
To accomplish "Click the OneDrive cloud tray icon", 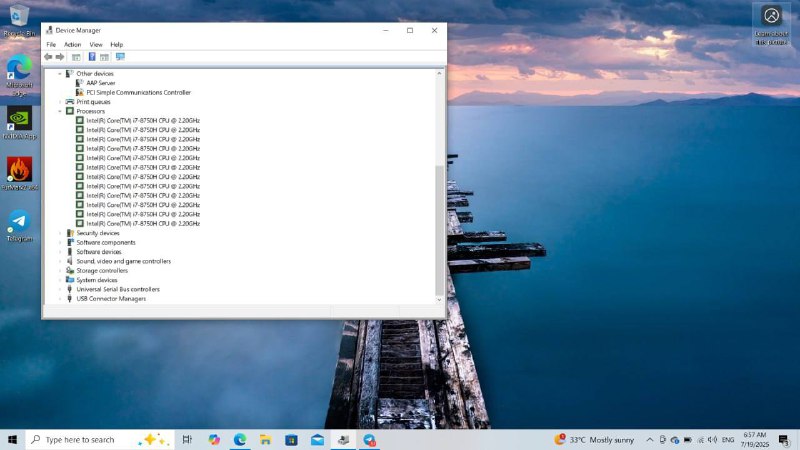I will (674, 439).
